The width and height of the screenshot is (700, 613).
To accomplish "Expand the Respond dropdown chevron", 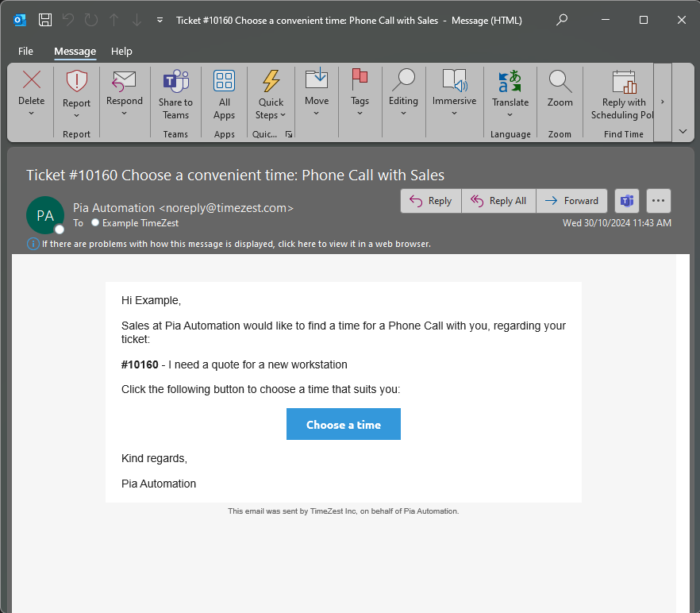I will 124,113.
